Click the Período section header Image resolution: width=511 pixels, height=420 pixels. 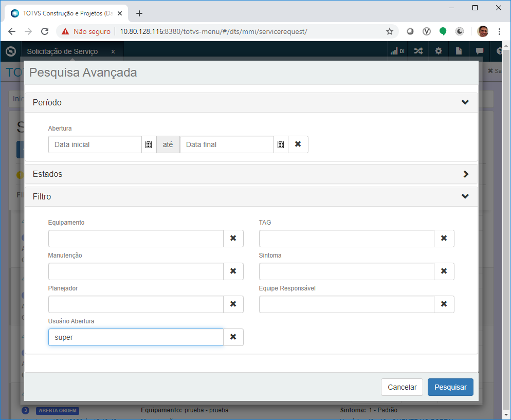pos(251,103)
